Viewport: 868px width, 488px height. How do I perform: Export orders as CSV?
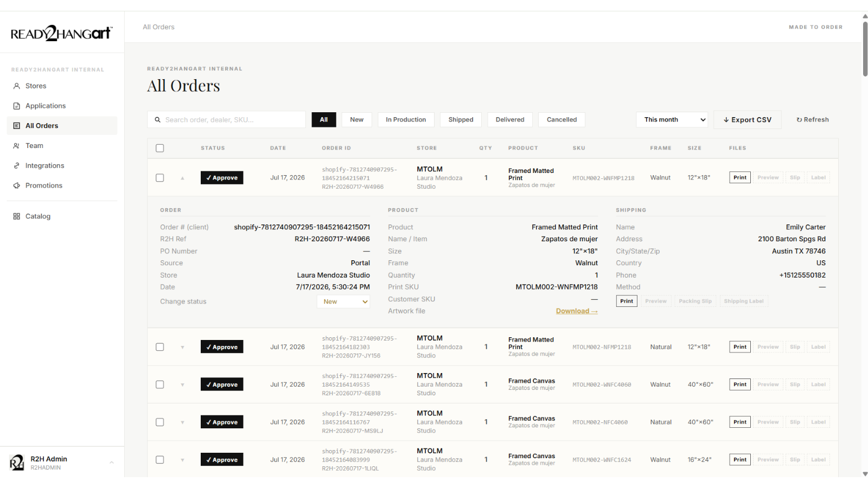(748, 120)
